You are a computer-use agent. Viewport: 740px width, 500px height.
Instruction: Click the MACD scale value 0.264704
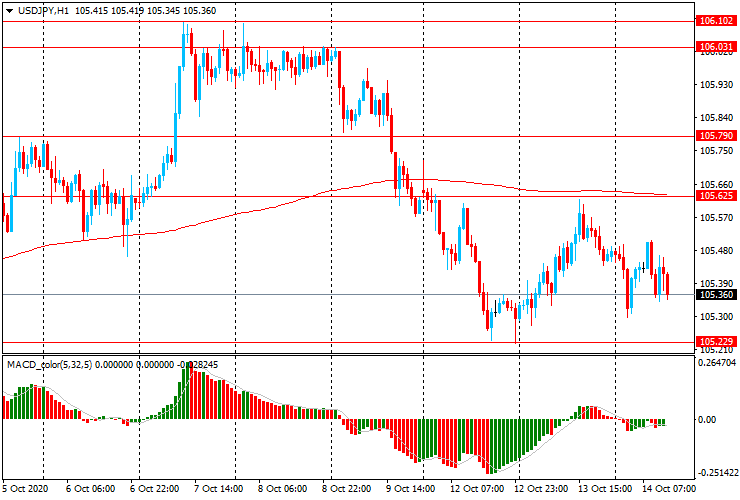pos(717,363)
